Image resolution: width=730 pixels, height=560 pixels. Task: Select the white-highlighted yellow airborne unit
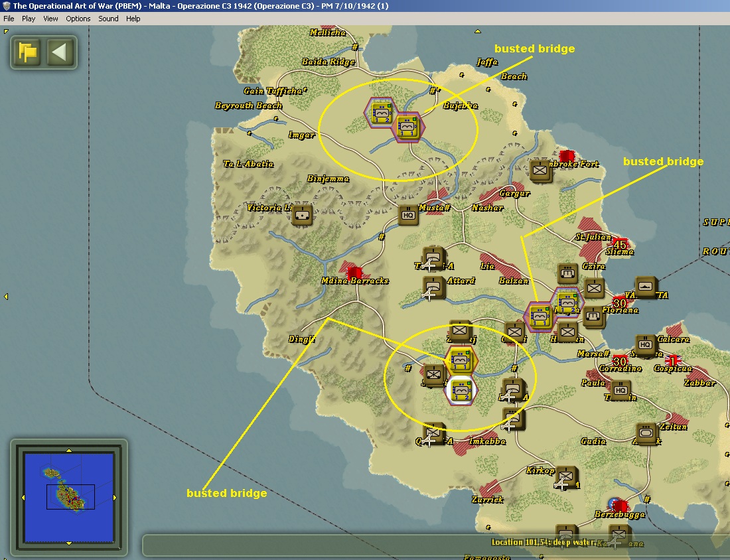click(x=461, y=390)
